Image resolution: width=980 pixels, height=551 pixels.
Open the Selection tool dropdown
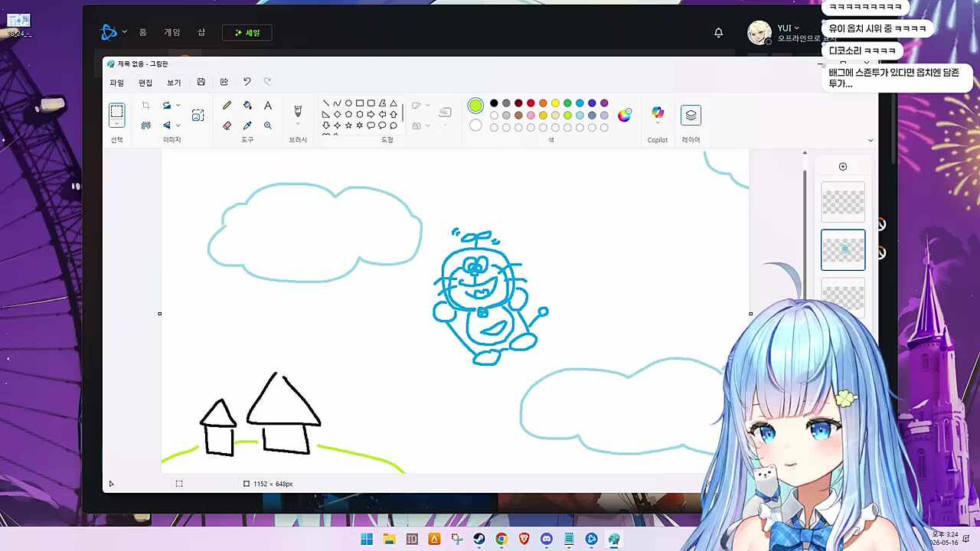pos(116,123)
